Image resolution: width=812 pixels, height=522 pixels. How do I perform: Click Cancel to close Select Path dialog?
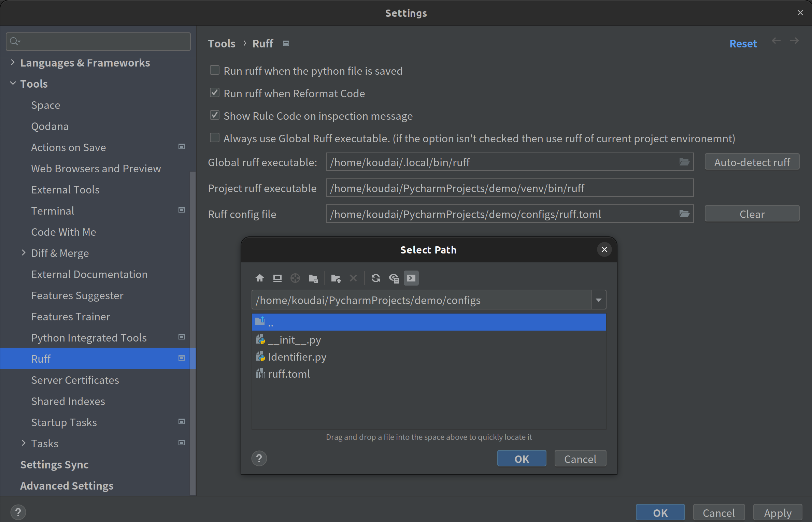(x=580, y=459)
